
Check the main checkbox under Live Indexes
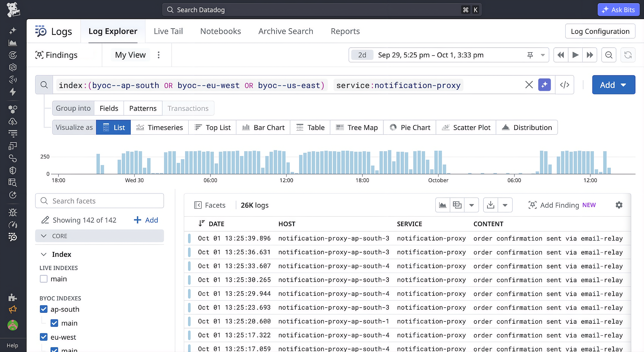[x=44, y=279]
